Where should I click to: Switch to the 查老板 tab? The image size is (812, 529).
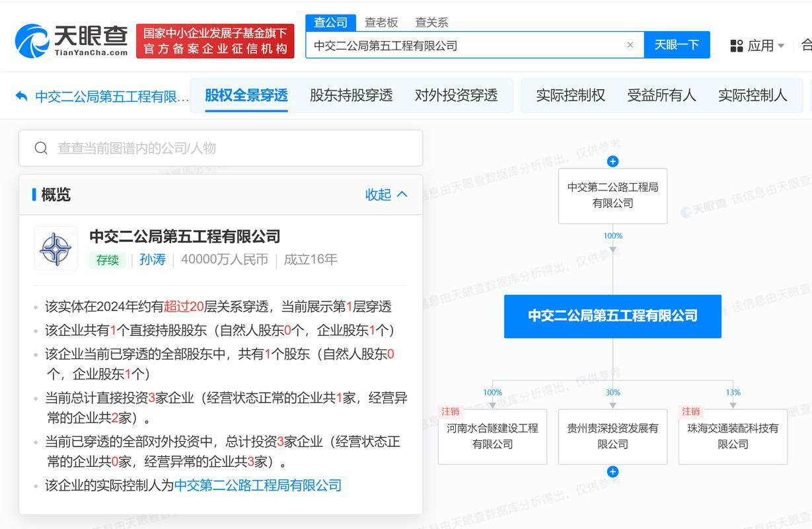381,22
